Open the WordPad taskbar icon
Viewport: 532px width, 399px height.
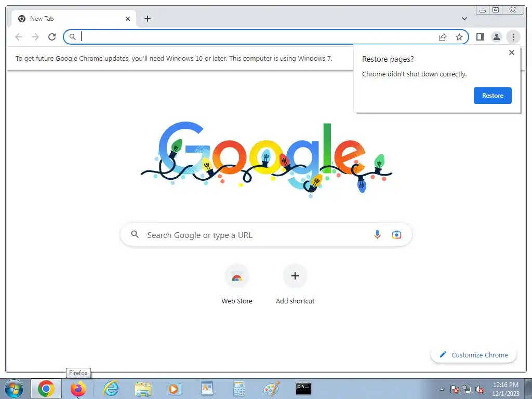click(x=207, y=389)
